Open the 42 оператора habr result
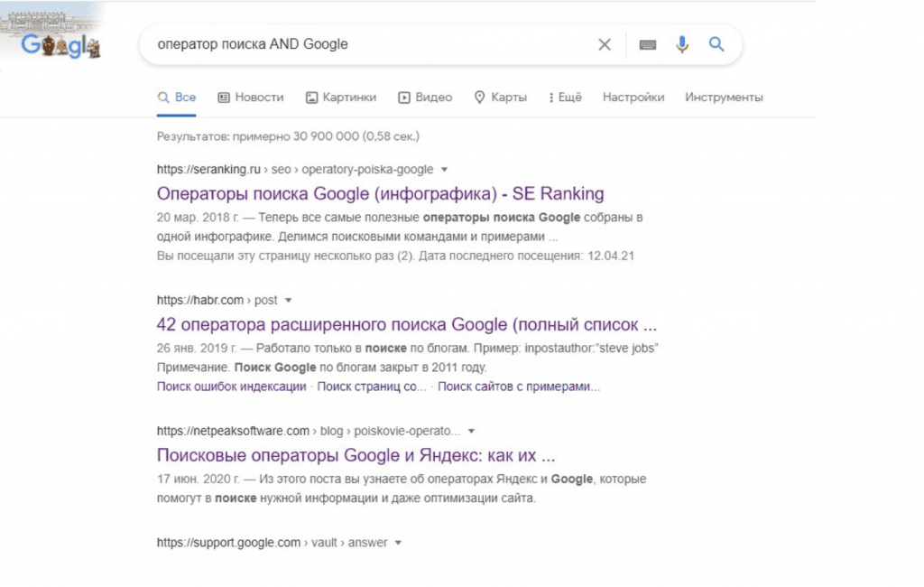Image resolution: width=924 pixels, height=587 pixels. click(406, 324)
